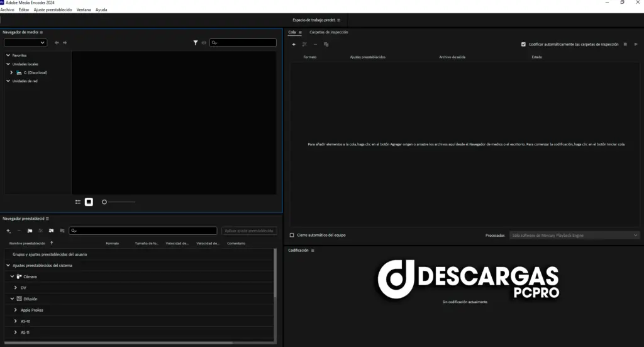Expand the Apple ProRes preset folder
Image resolution: width=644 pixels, height=347 pixels.
pos(16,310)
